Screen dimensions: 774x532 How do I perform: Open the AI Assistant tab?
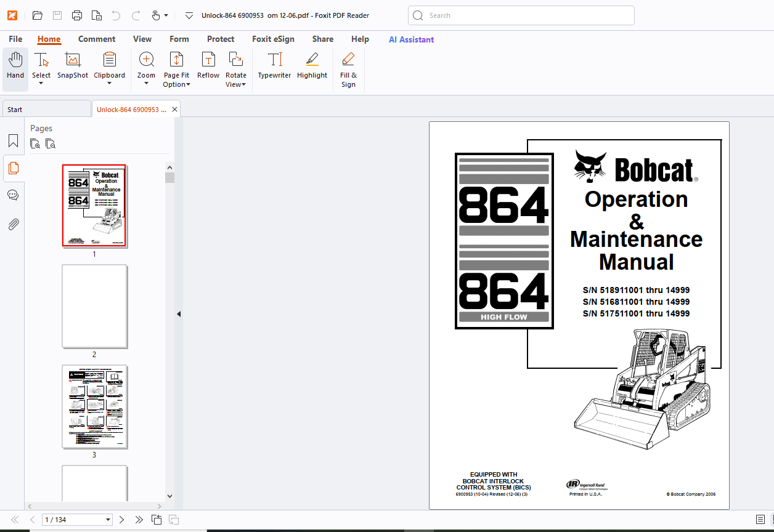[411, 39]
